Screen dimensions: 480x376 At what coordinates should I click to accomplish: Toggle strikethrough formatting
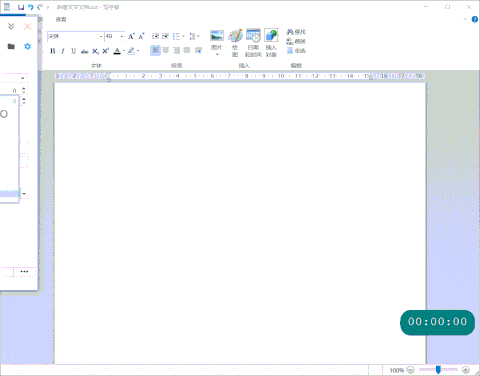[84, 51]
